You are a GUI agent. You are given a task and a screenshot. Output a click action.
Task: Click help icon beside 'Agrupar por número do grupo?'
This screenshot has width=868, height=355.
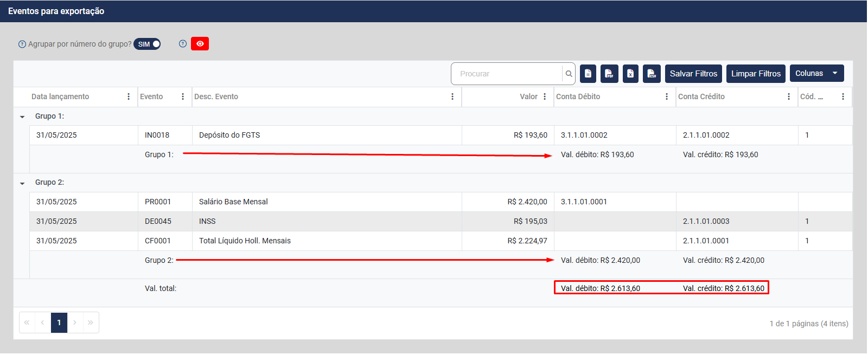[x=22, y=44]
